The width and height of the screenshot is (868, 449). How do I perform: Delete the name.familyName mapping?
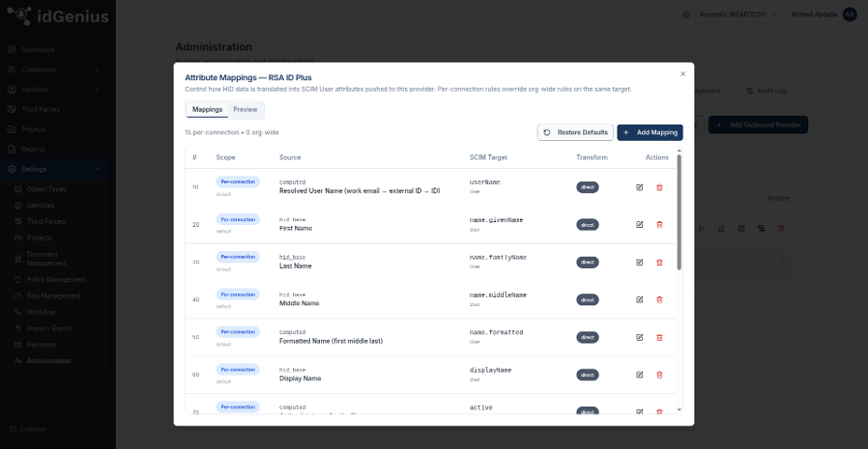coord(659,262)
